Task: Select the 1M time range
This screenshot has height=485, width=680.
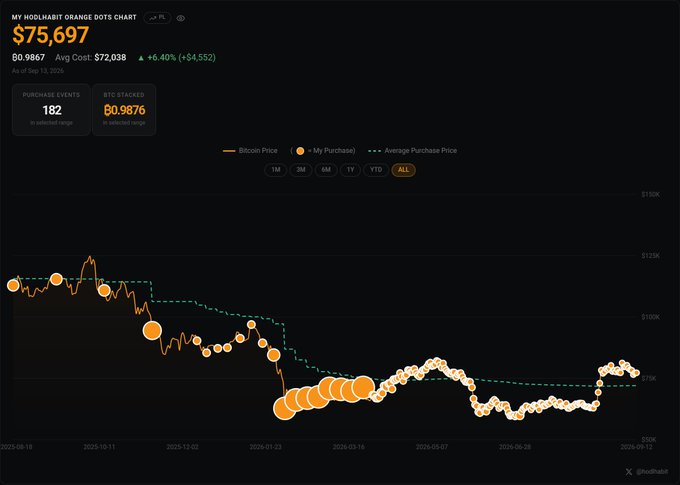Action: tap(275, 170)
